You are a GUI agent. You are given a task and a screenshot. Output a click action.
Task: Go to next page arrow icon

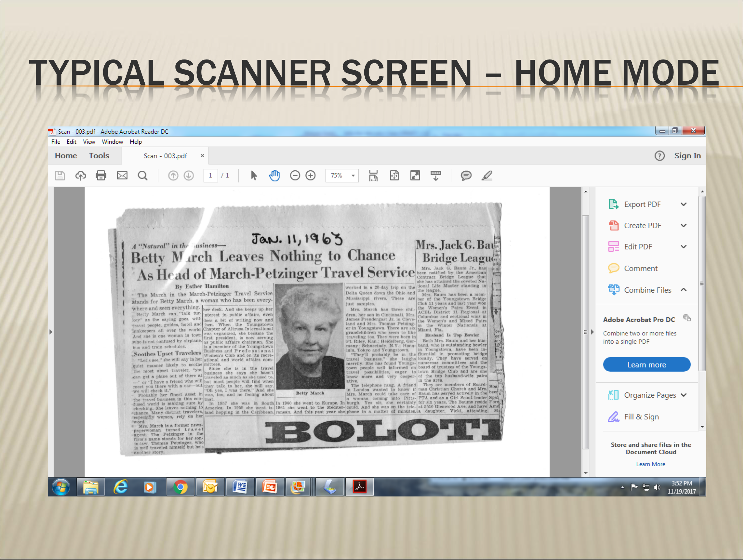(189, 176)
